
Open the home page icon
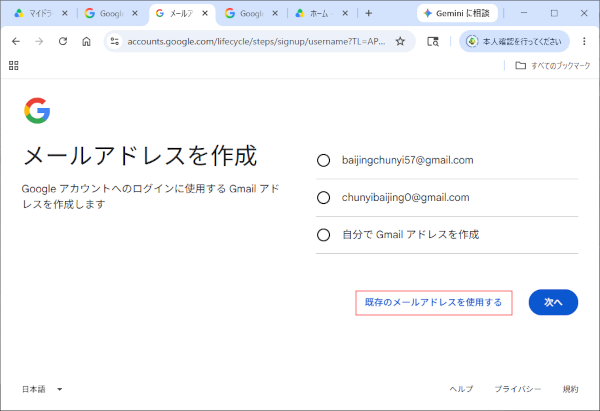(86, 41)
